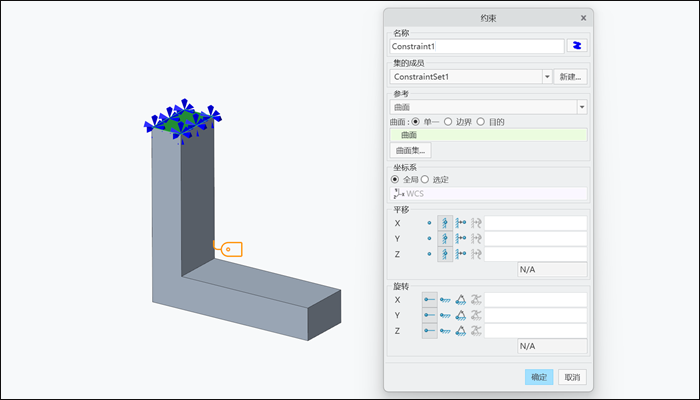Set Y translation as coordinate function
The width and height of the screenshot is (700, 400).
(x=476, y=238)
